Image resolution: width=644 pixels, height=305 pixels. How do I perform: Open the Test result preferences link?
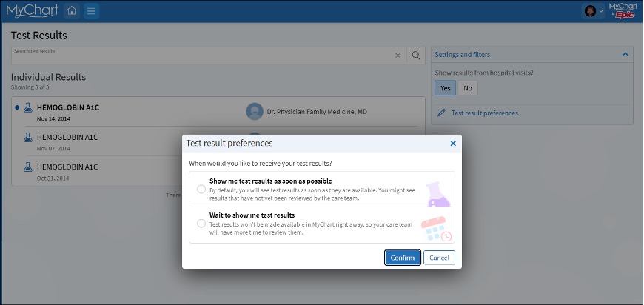(485, 113)
